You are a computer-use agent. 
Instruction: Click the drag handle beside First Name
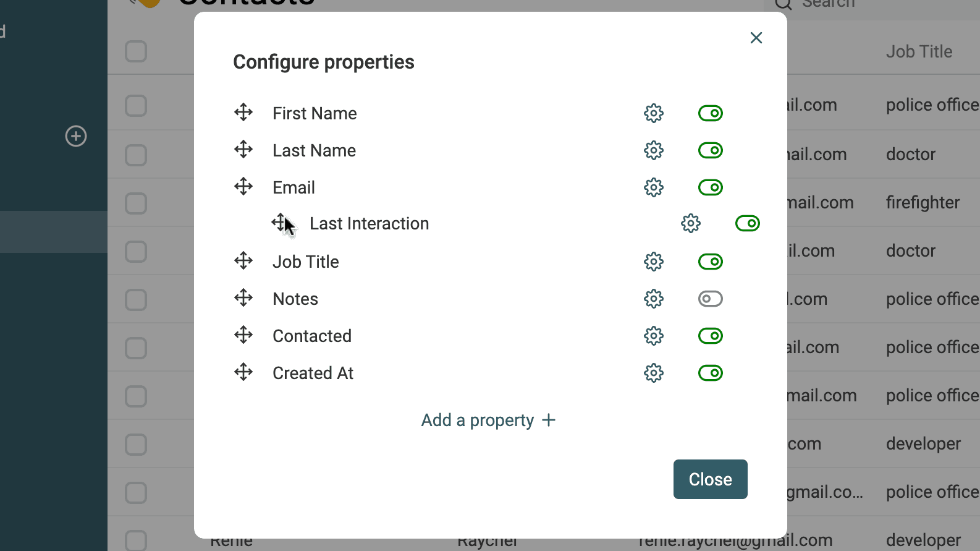[243, 113]
